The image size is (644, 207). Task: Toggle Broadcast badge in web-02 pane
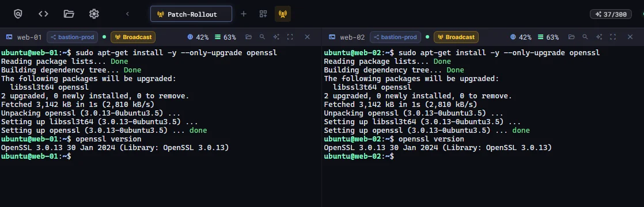[x=456, y=37]
